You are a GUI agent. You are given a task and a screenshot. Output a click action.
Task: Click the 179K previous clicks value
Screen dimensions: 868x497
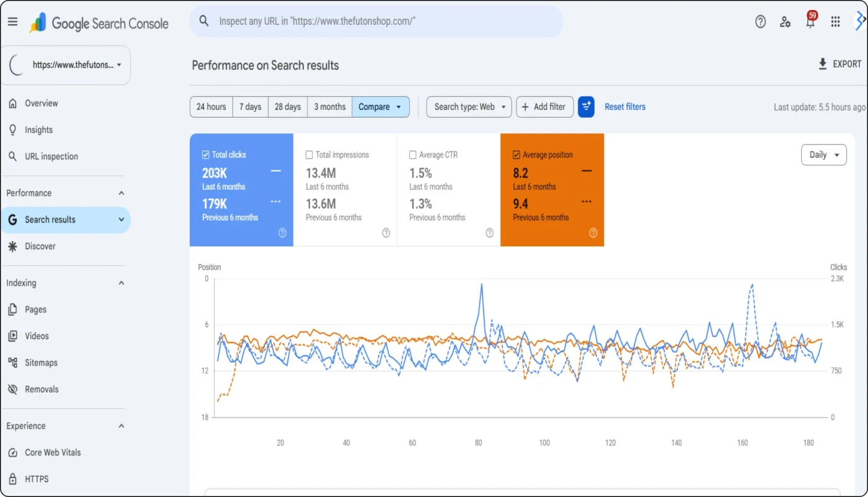(x=215, y=204)
